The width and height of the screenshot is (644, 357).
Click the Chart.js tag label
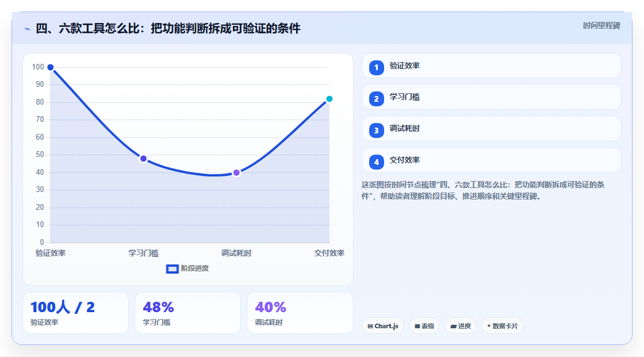tap(386, 326)
